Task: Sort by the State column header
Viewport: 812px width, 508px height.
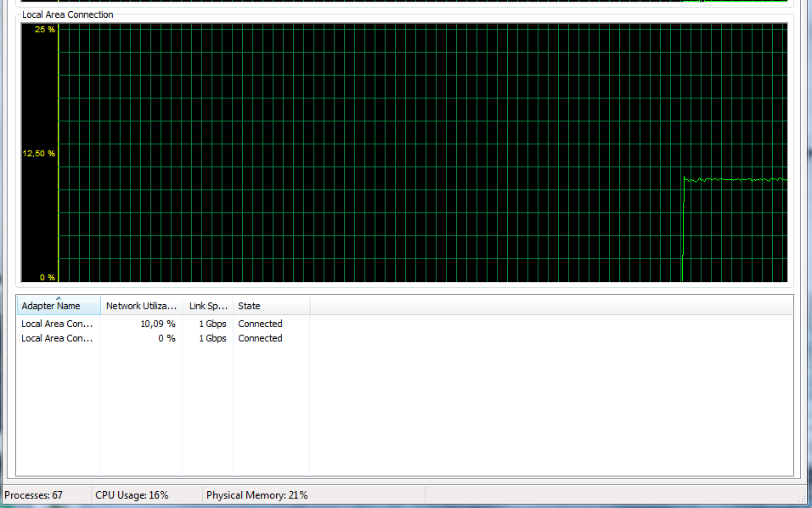Action: 271,306
